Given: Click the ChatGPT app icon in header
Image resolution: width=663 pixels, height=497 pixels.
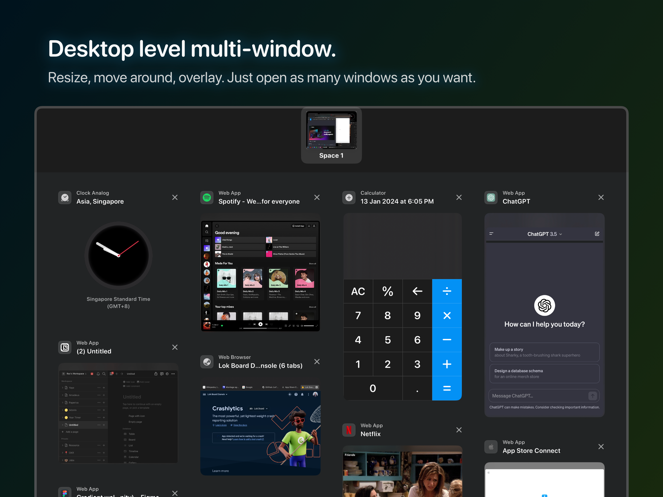Looking at the screenshot, I should click(491, 198).
